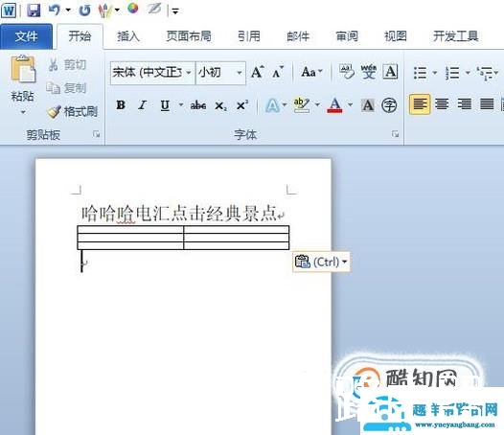Open the font color dropdown arrow

[x=350, y=104]
